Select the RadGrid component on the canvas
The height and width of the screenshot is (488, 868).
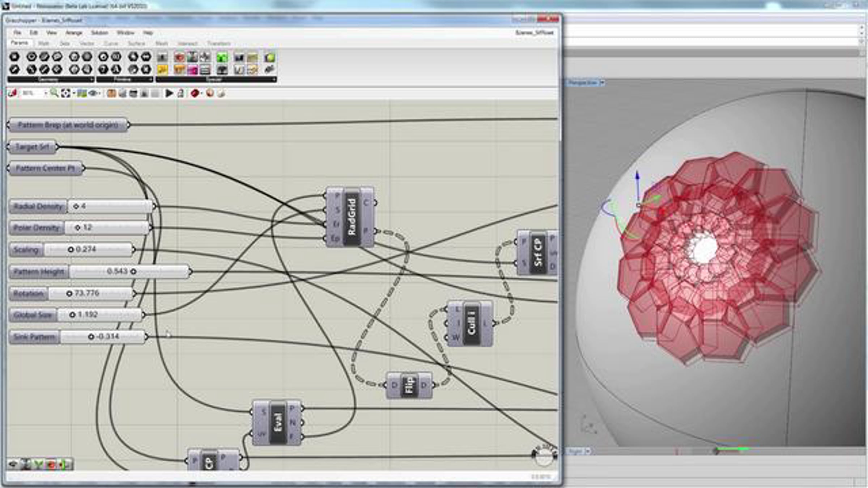pyautogui.click(x=350, y=217)
